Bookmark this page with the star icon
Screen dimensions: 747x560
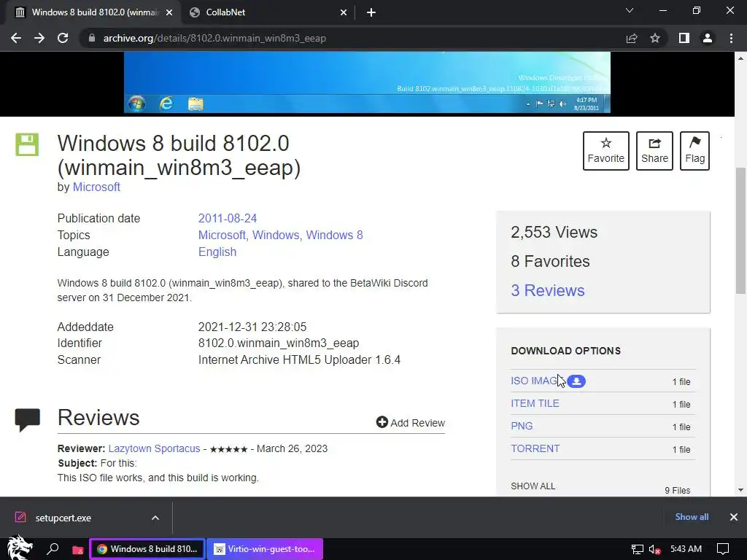click(x=655, y=38)
